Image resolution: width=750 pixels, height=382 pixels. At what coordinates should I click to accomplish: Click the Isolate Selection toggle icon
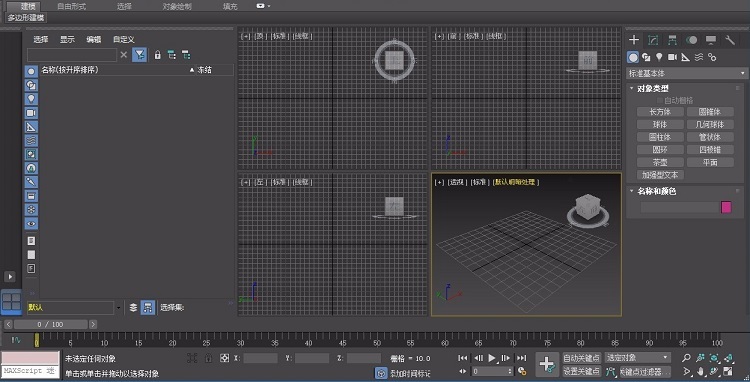(192, 358)
